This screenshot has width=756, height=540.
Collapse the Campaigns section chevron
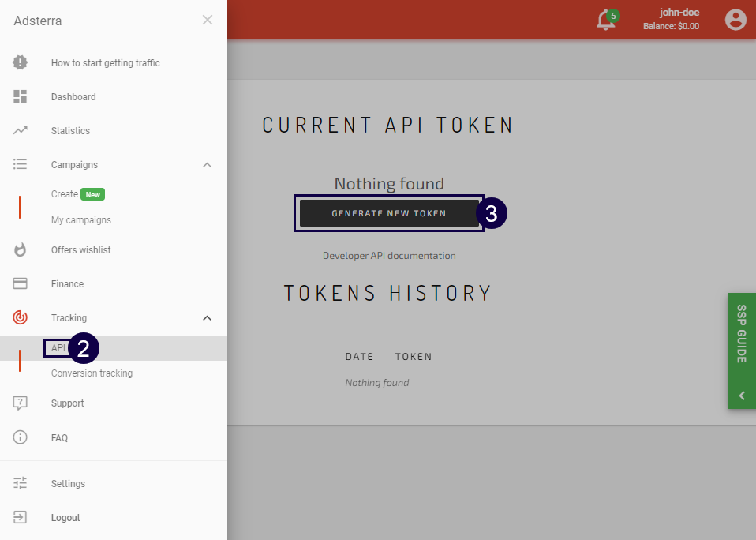click(207, 164)
